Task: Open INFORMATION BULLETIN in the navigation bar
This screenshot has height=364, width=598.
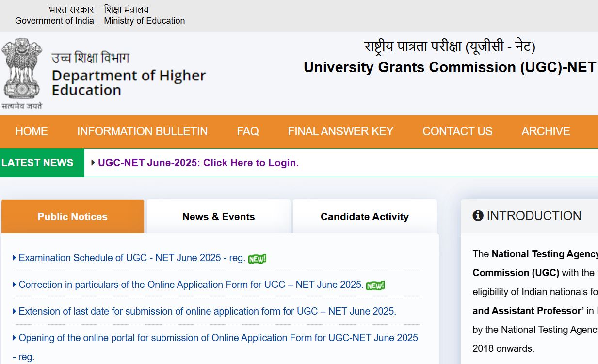Action: (142, 131)
